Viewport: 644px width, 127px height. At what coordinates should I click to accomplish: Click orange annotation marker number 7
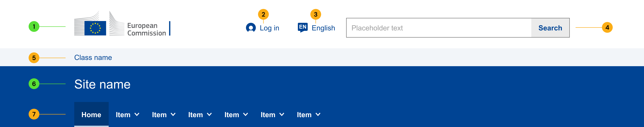tap(34, 114)
